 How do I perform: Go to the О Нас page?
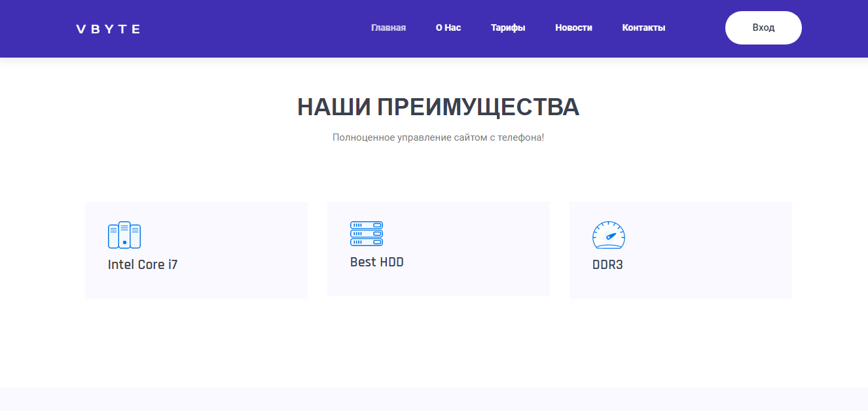pyautogui.click(x=448, y=27)
